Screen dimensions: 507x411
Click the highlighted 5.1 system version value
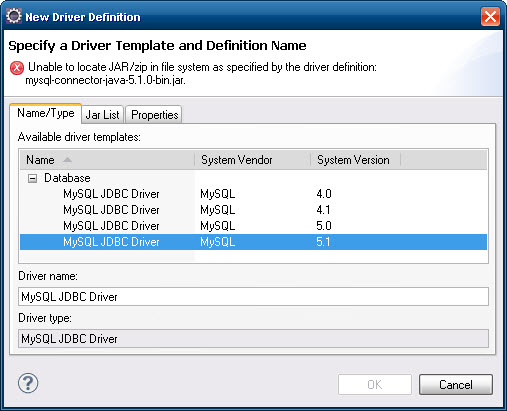click(323, 242)
